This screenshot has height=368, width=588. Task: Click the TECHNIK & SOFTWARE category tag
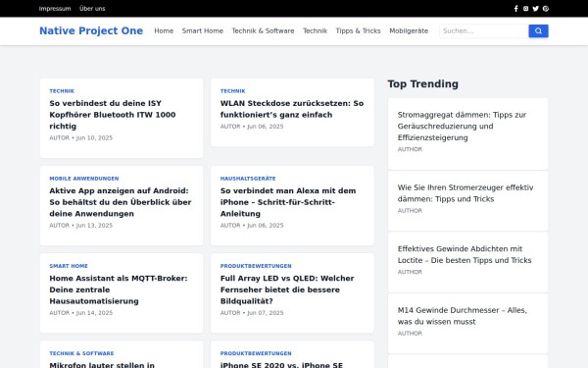point(81,353)
